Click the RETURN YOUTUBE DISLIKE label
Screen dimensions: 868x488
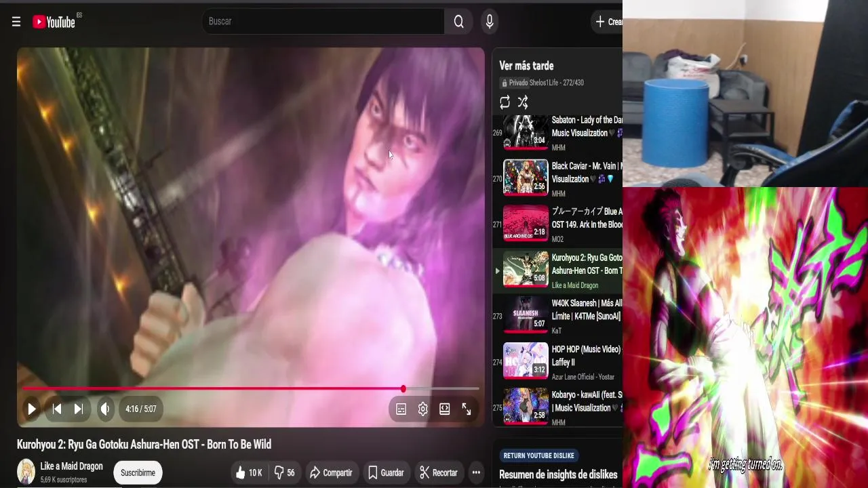pos(539,455)
